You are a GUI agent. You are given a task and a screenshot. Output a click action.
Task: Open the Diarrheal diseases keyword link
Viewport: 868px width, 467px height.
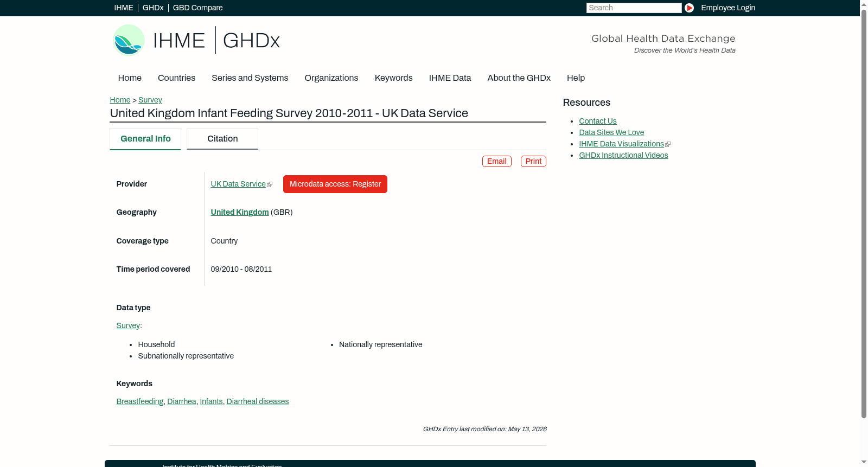pyautogui.click(x=258, y=401)
